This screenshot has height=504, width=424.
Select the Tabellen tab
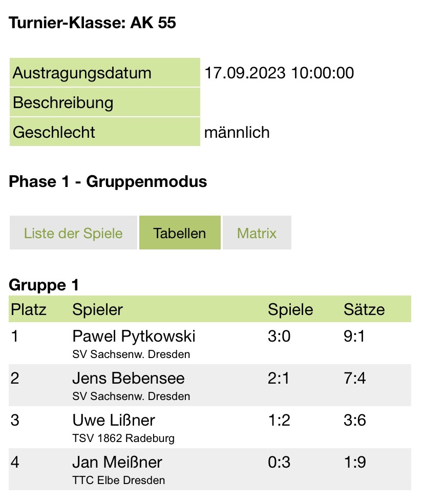click(180, 233)
